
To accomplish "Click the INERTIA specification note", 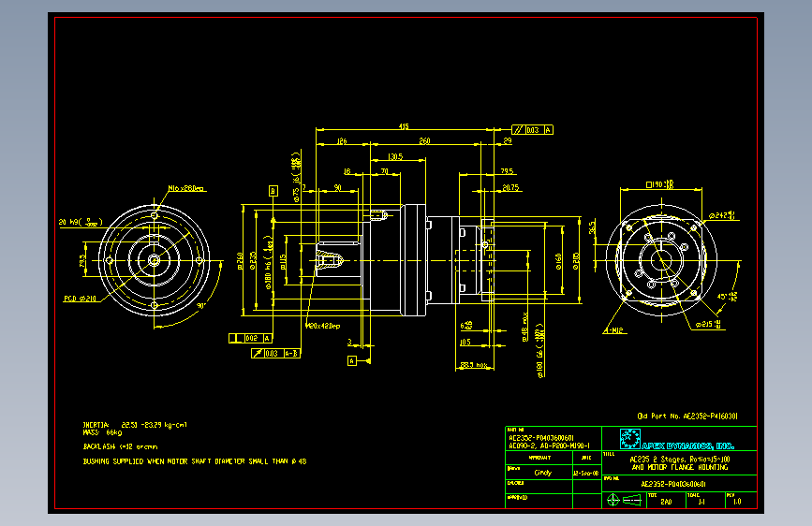I will pos(135,425).
